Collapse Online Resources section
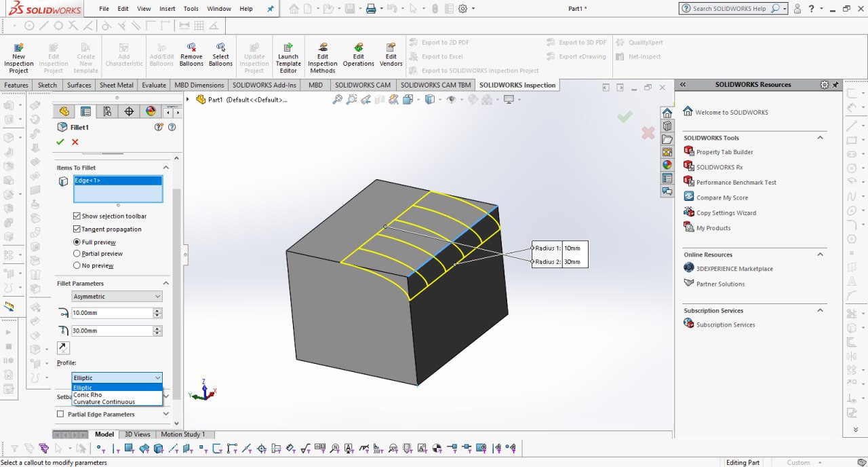Screen dimensions: 868x467 click(x=820, y=255)
